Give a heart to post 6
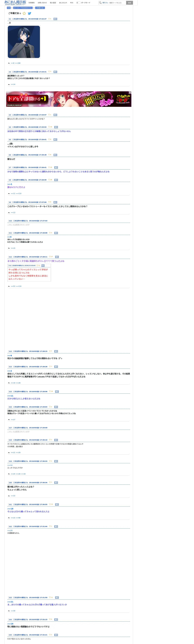This screenshot has height=644, width=194. click(49, 155)
